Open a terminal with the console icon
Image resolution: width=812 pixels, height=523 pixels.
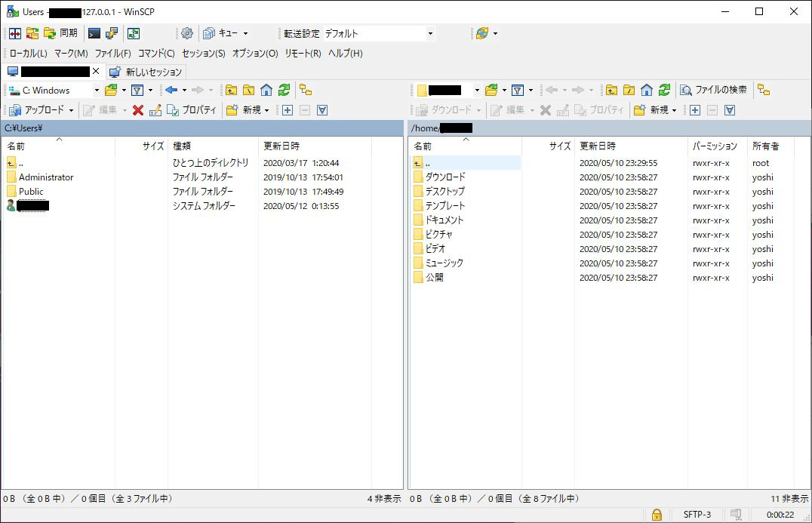point(93,33)
